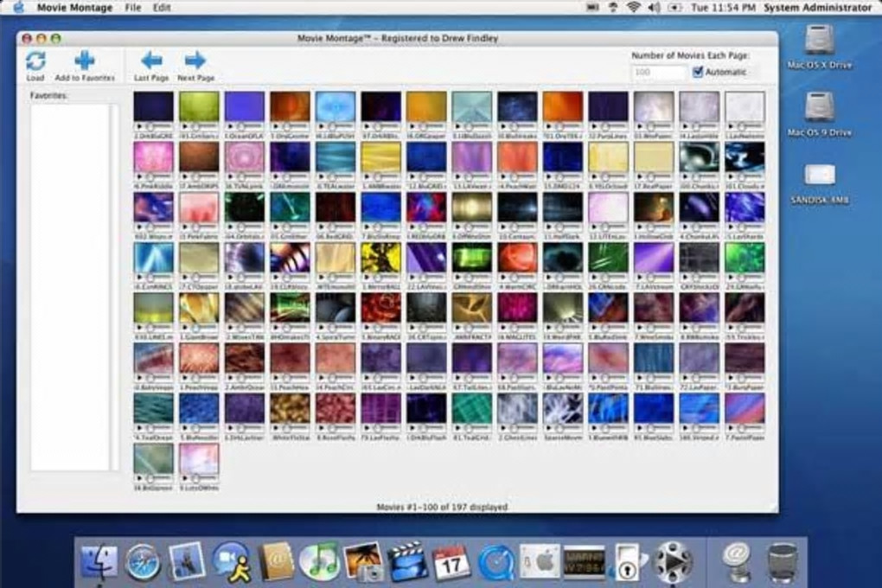Open iTunes from the Dock

coord(318,561)
